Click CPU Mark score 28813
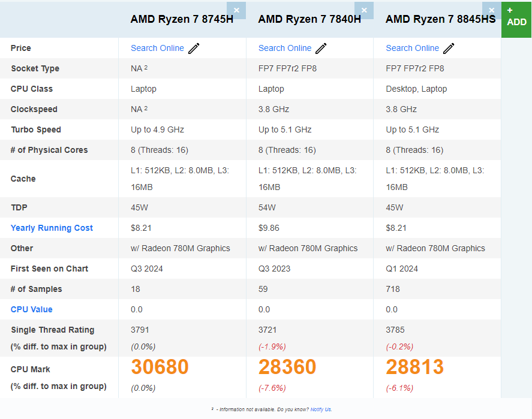The image size is (532, 419). pos(415,367)
